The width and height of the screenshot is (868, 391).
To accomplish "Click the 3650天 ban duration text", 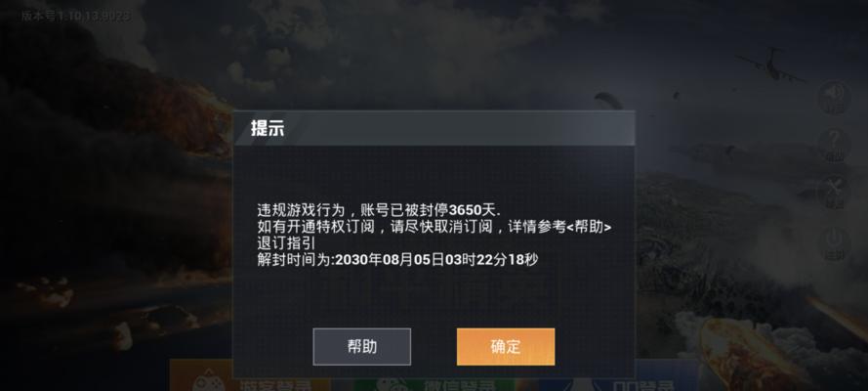I will tap(474, 210).
